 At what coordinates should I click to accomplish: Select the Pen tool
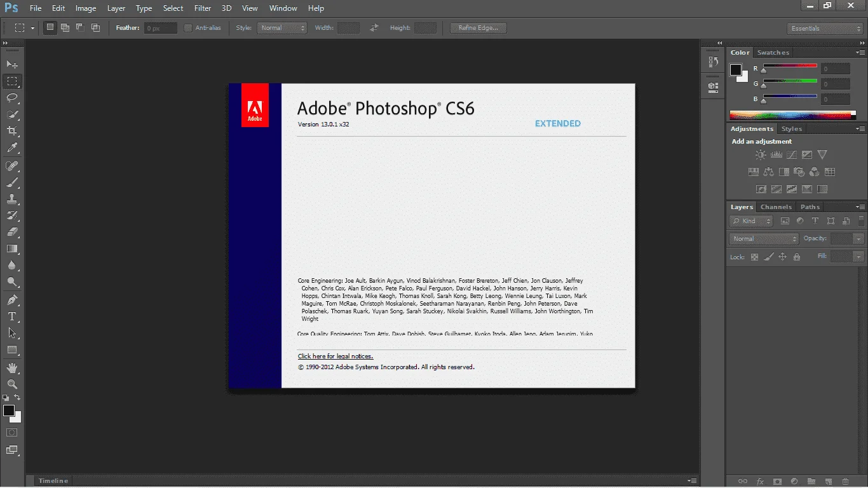[x=12, y=299]
